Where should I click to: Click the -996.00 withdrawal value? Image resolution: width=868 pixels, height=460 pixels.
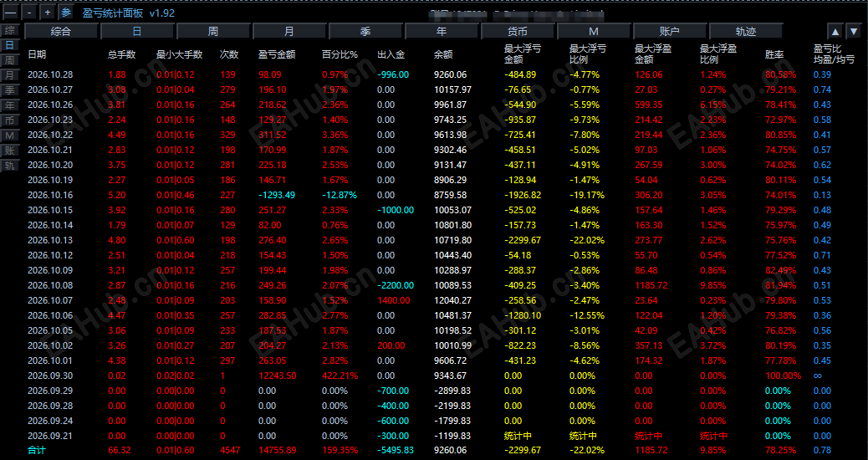(x=393, y=74)
